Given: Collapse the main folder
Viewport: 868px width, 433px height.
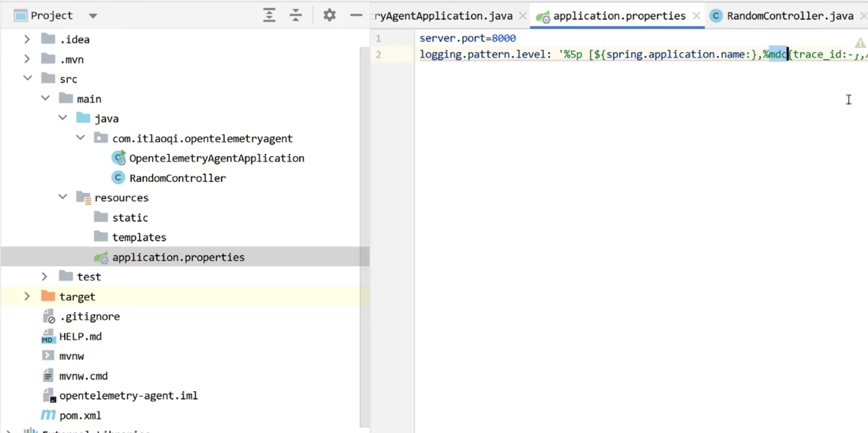Looking at the screenshot, I should (45, 98).
